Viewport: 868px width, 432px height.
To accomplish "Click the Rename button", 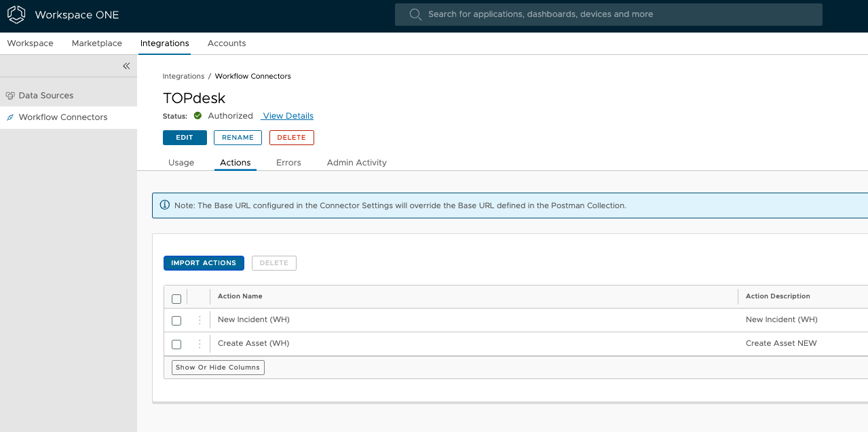I will pyautogui.click(x=238, y=137).
